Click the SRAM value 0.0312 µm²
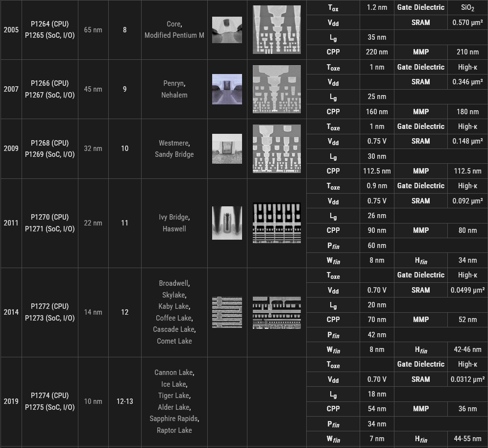 tap(468, 379)
